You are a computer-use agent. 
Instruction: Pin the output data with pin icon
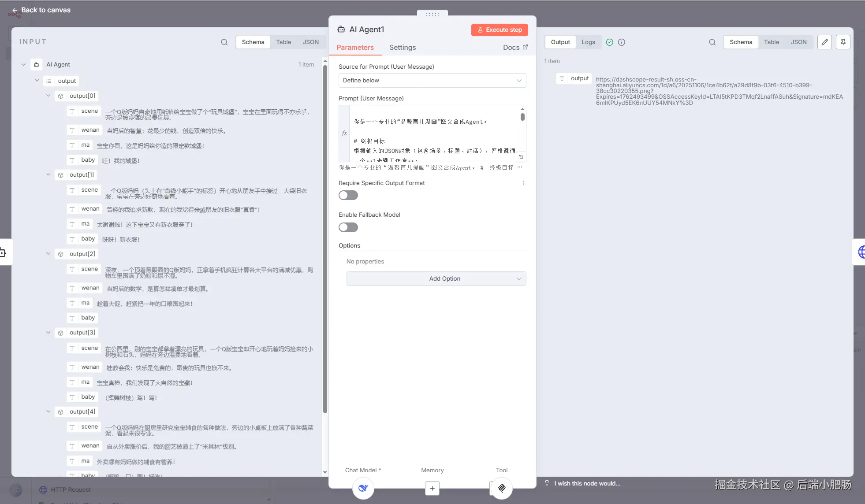[843, 42]
